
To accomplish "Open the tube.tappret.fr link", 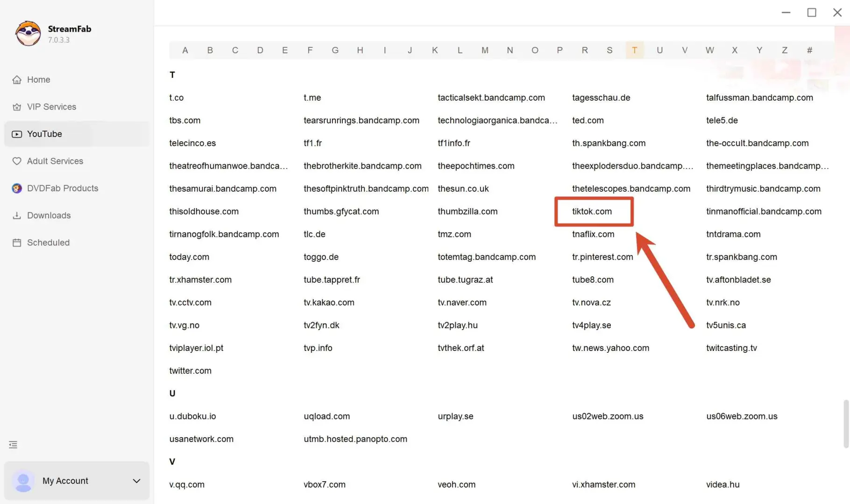I will click(332, 280).
